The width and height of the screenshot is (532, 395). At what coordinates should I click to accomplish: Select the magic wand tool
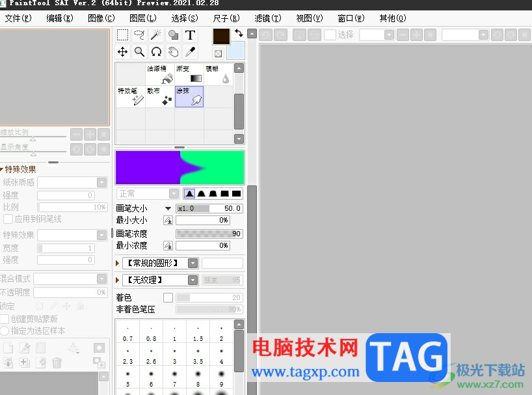tap(156, 34)
